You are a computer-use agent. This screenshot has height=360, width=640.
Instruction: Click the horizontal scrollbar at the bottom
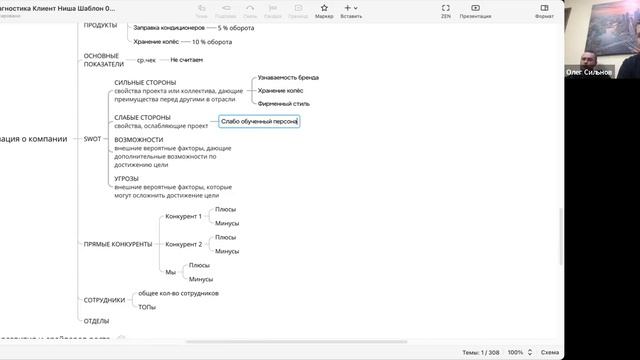[x=296, y=342]
